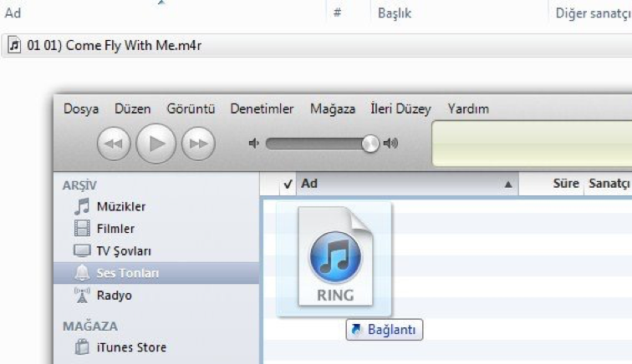This screenshot has height=364, width=632.
Task: Click the high volume speaker icon
Action: (390, 143)
